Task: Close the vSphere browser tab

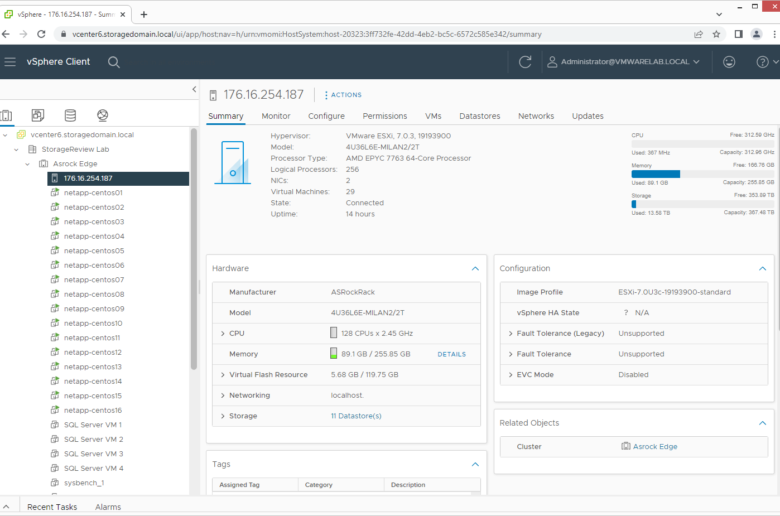Action: [122, 14]
